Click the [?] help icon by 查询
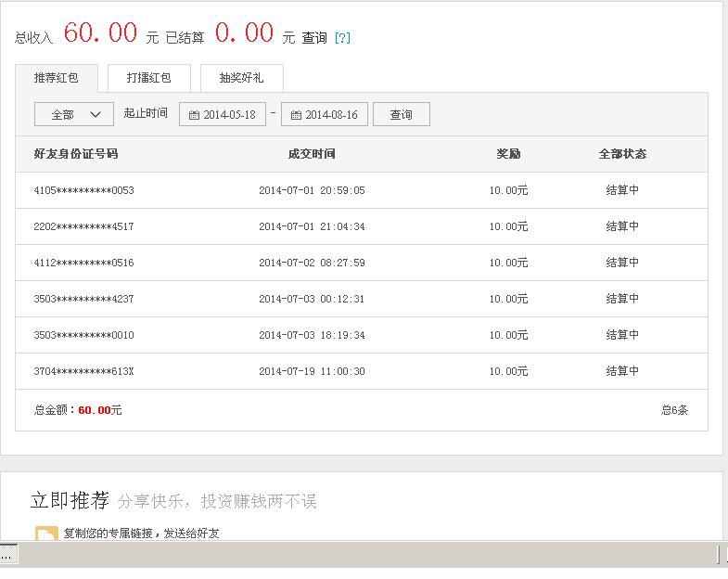728x579 pixels. coord(342,38)
